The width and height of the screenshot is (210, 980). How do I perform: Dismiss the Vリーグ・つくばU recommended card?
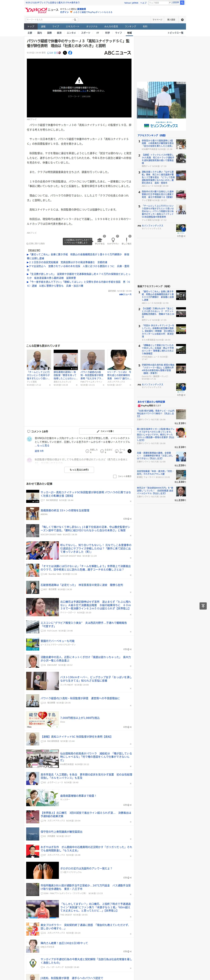(x=130, y=385)
